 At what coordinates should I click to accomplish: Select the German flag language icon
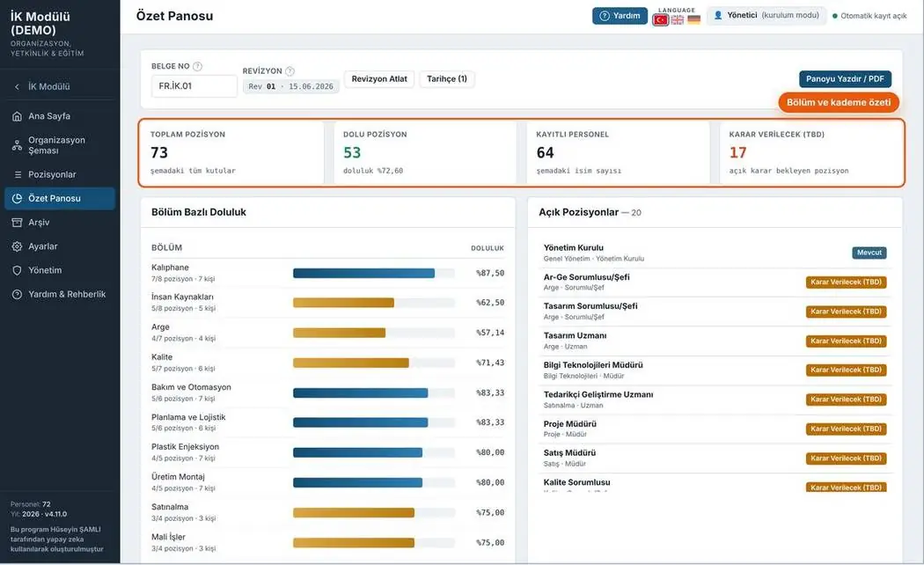pyautogui.click(x=694, y=20)
